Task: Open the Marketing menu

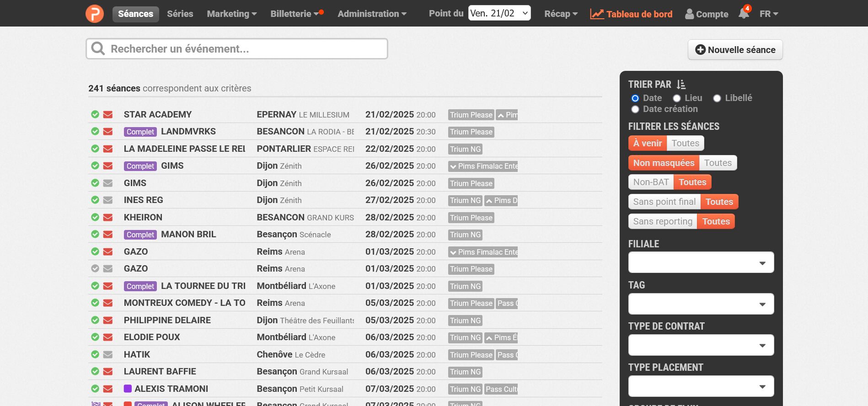Action: pyautogui.click(x=232, y=14)
